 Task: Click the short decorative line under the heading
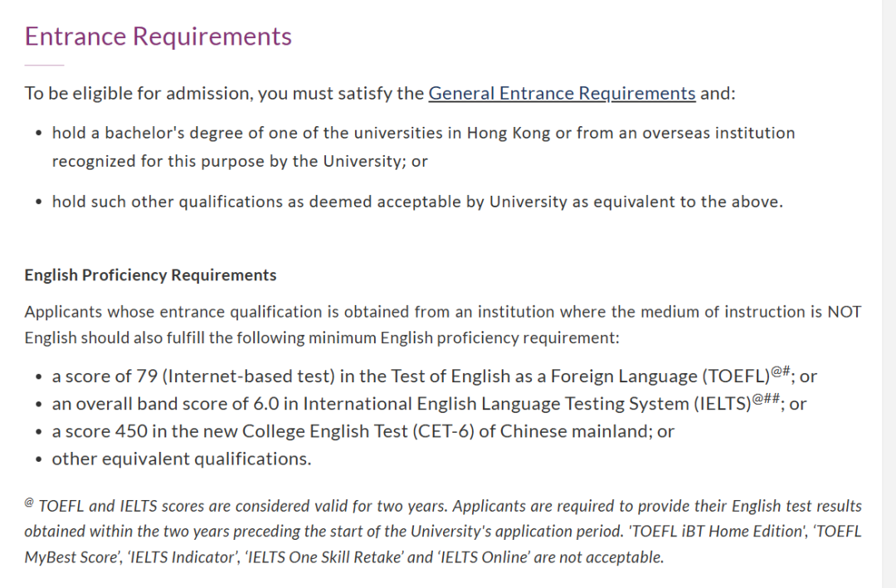(44, 65)
